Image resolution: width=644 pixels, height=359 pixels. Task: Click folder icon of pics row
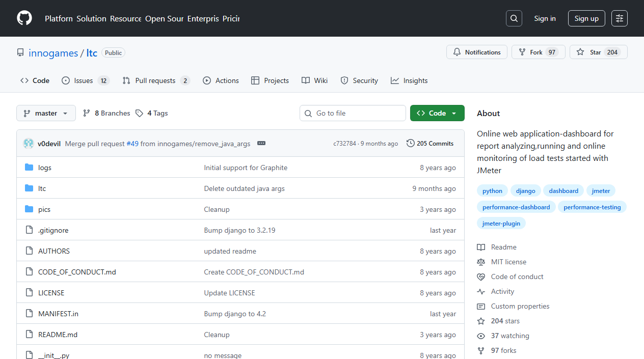29,209
